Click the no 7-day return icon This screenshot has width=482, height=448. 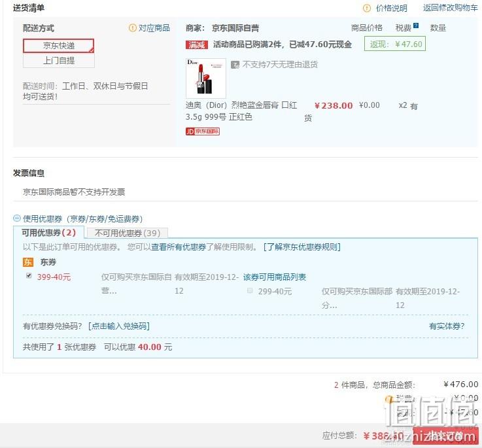pos(235,65)
